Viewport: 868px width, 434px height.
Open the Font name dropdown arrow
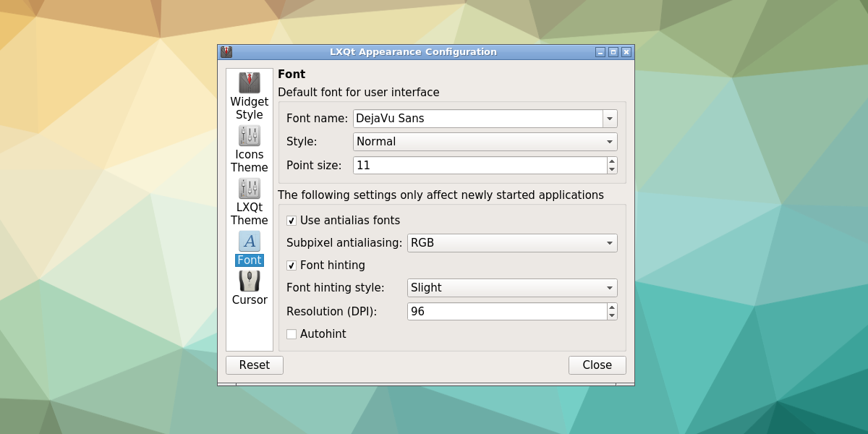tap(610, 119)
